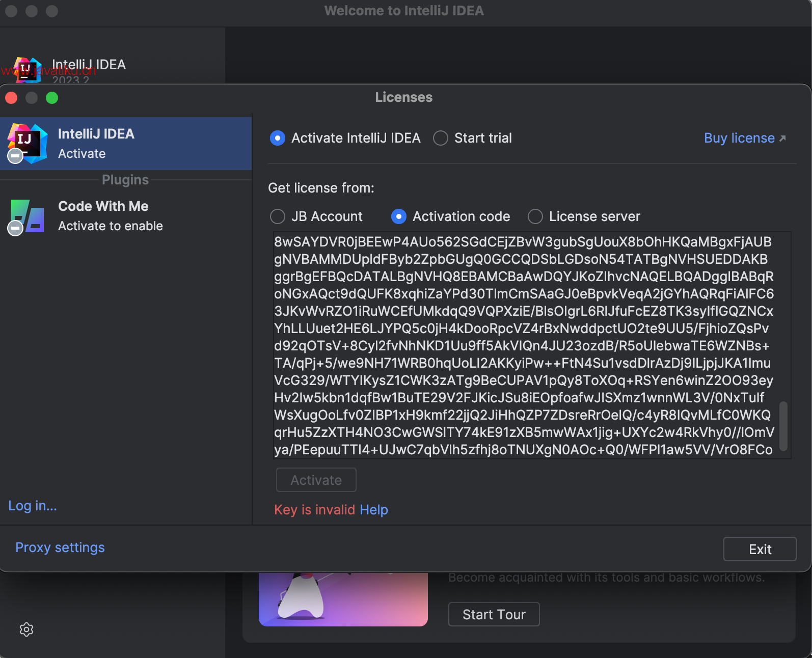Choose the Start trial option
This screenshot has height=658, width=812.
coord(441,138)
